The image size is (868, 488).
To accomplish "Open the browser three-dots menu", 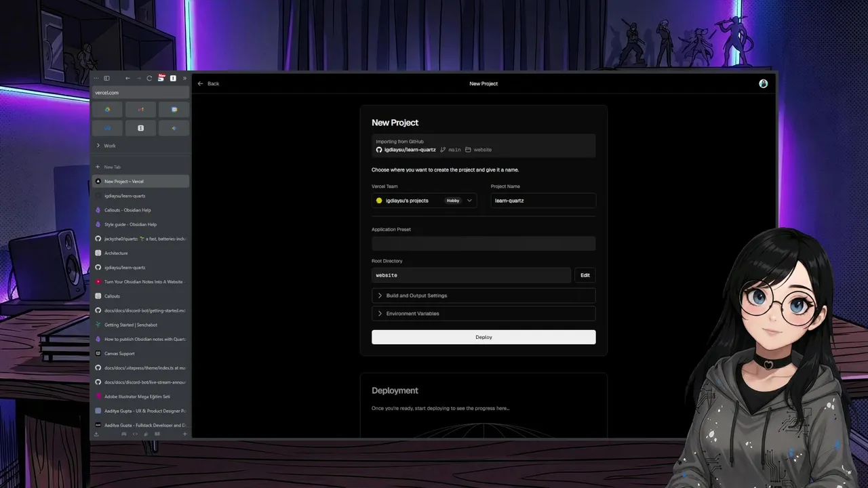I will 96,78.
